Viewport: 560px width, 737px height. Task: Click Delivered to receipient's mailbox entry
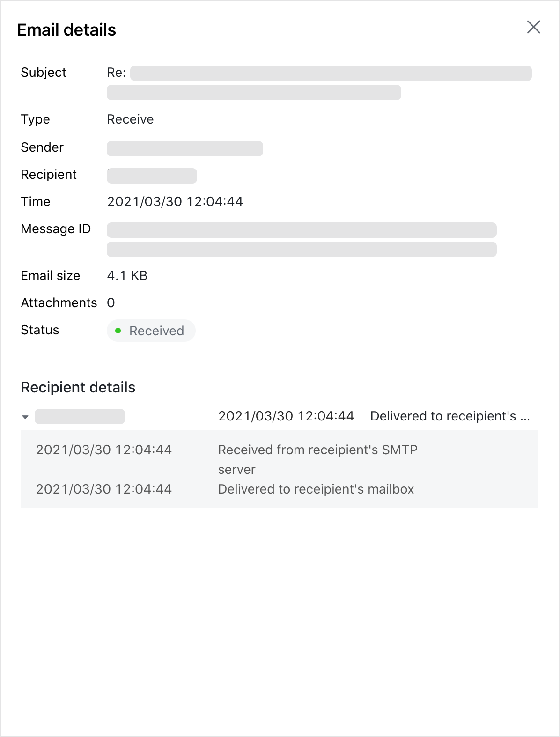tap(316, 489)
